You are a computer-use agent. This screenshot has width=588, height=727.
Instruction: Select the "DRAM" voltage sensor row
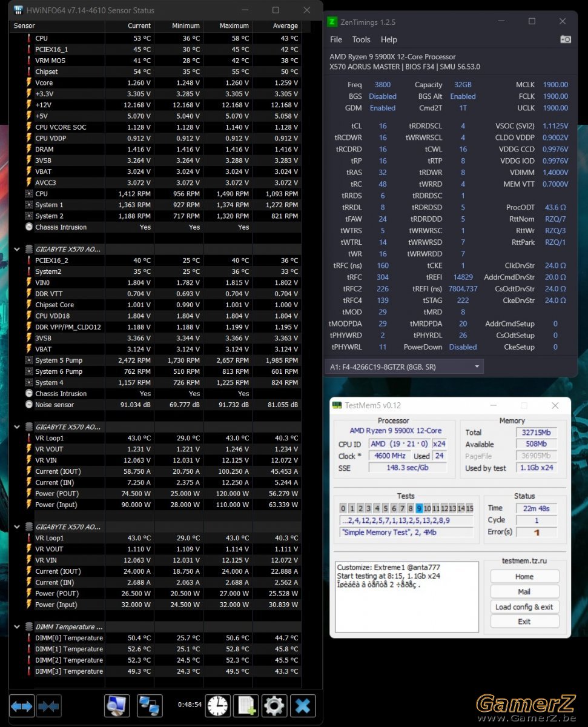tap(156, 149)
